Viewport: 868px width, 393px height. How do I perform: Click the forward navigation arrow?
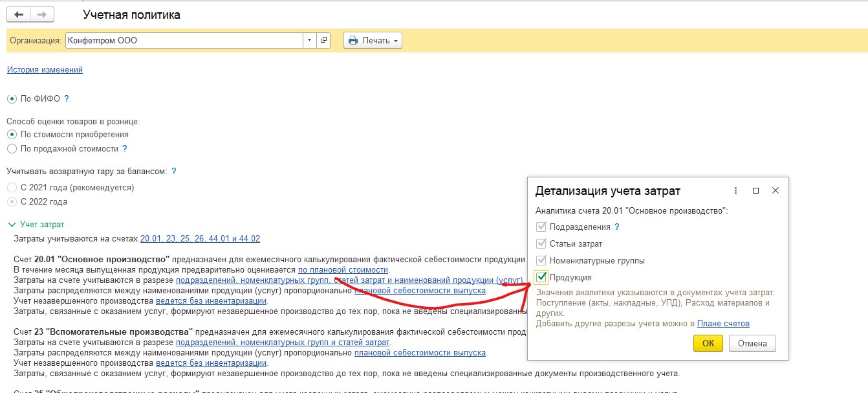pyautogui.click(x=43, y=14)
